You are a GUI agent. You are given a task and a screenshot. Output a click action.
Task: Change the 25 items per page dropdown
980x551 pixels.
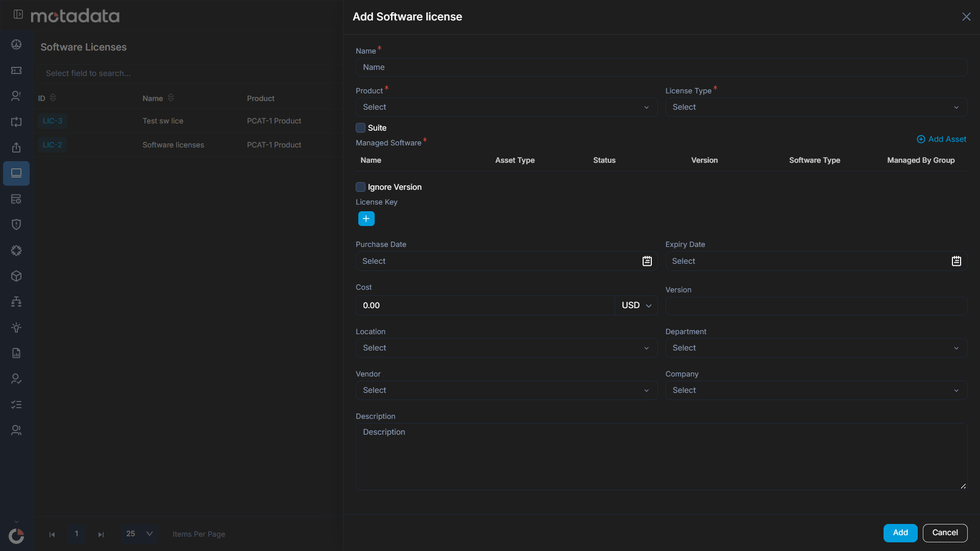tap(139, 534)
